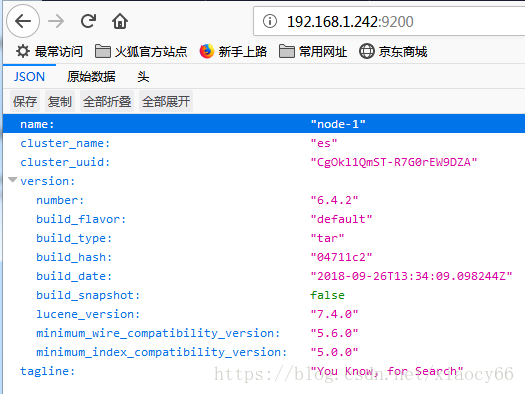Viewport: 525px width, 394px height.
Task: Click the browser back arrow button
Action: coord(23,21)
